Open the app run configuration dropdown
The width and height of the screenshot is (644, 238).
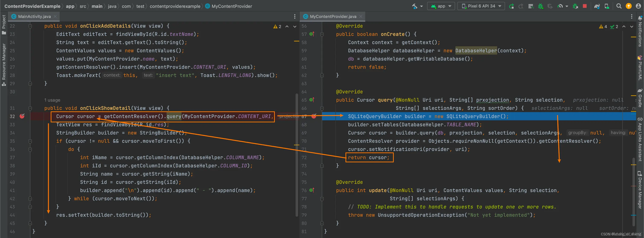(x=441, y=6)
